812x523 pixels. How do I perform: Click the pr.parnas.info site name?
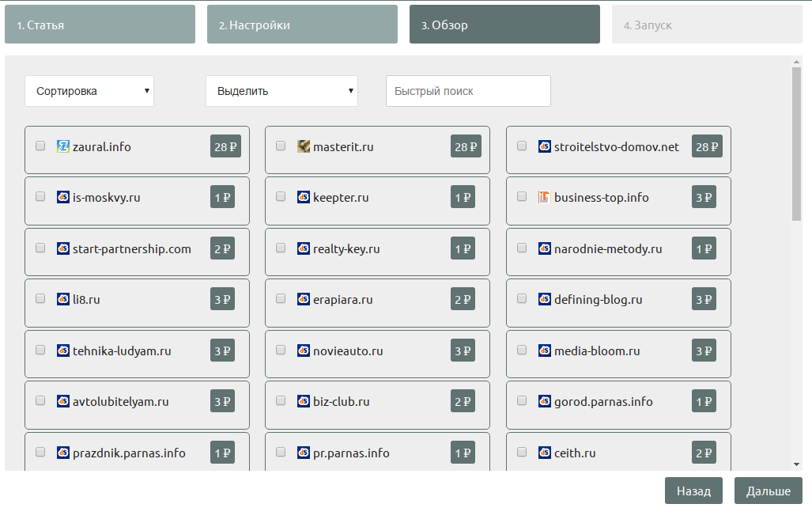point(351,453)
